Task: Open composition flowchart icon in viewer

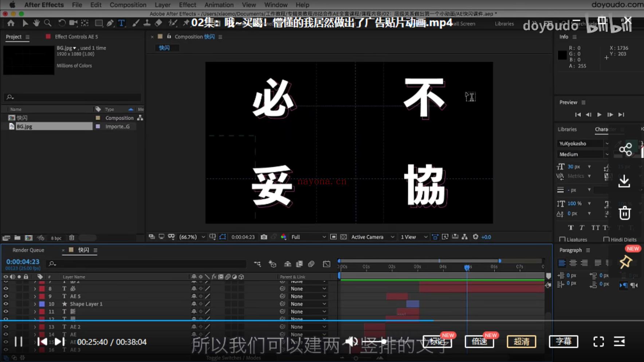Action: click(x=464, y=237)
